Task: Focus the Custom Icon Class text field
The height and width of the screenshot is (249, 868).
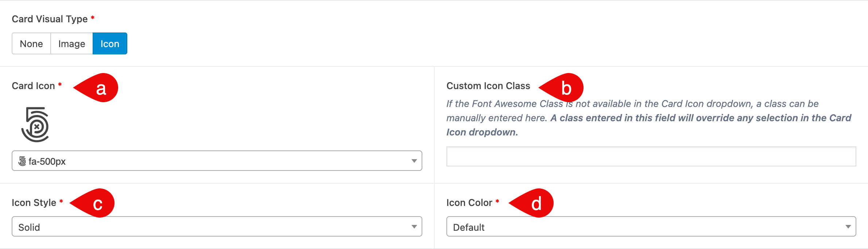Action: 651,157
